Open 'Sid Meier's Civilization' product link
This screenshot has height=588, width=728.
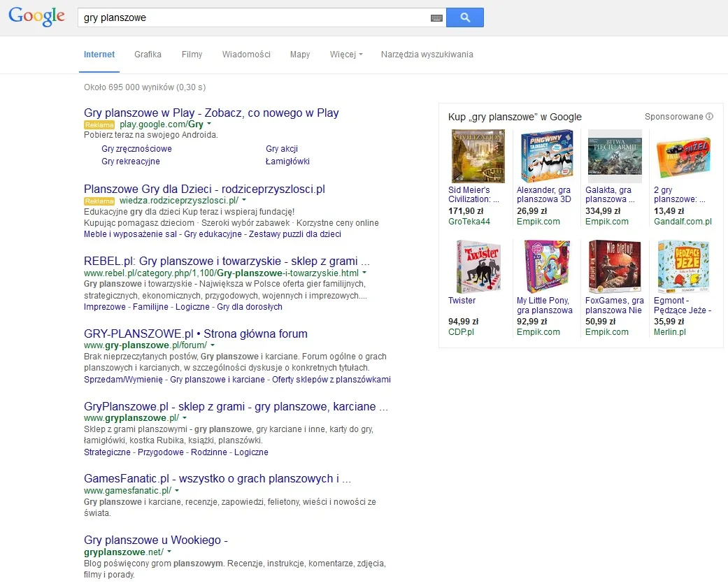click(x=473, y=194)
